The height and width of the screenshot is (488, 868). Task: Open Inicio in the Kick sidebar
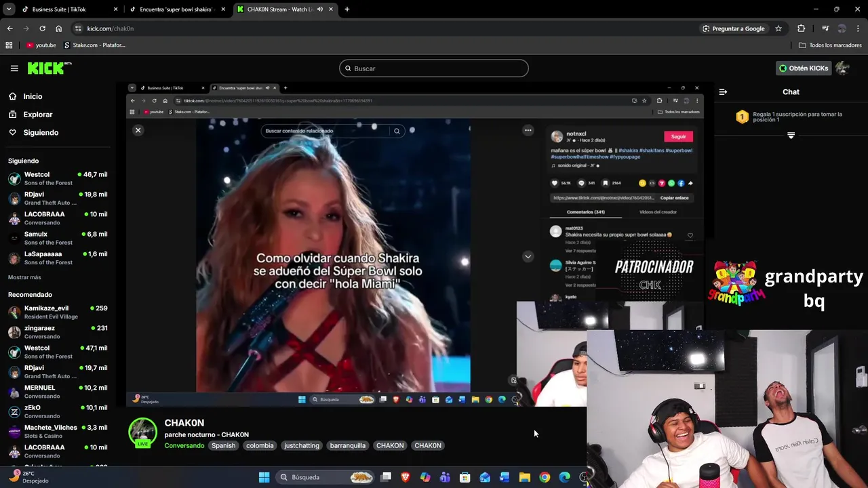coord(33,96)
